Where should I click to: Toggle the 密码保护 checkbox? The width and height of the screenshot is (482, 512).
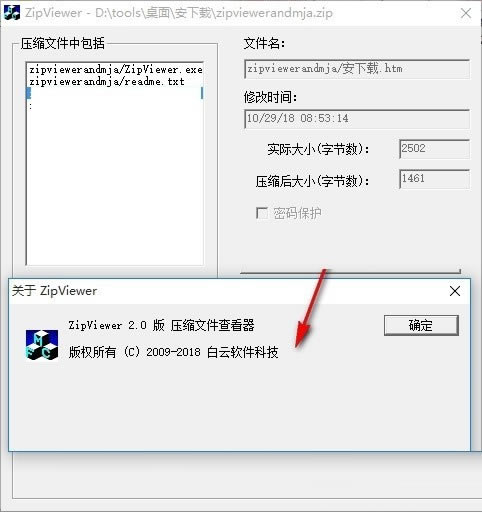[262, 213]
